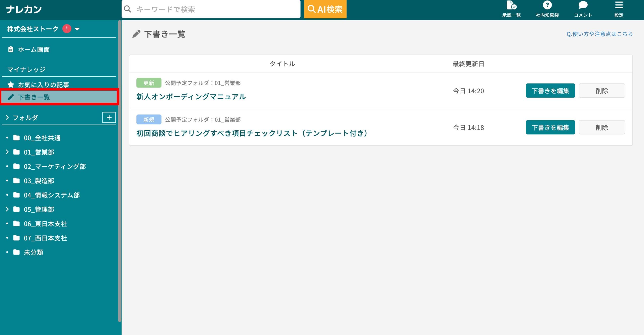Image resolution: width=644 pixels, height=335 pixels.
Task: Click the folder icon of 06_東日本支社
Action: tap(17, 224)
